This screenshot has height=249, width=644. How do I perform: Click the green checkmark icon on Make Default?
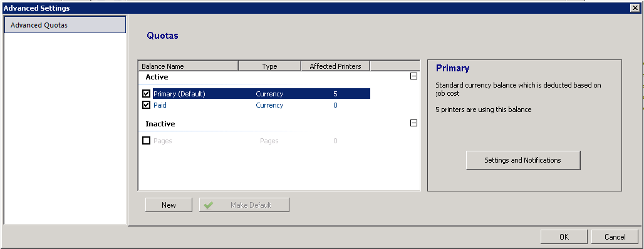point(209,205)
